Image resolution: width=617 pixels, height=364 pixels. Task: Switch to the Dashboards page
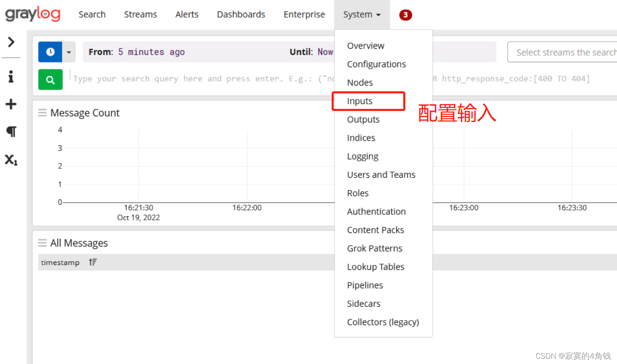241,14
